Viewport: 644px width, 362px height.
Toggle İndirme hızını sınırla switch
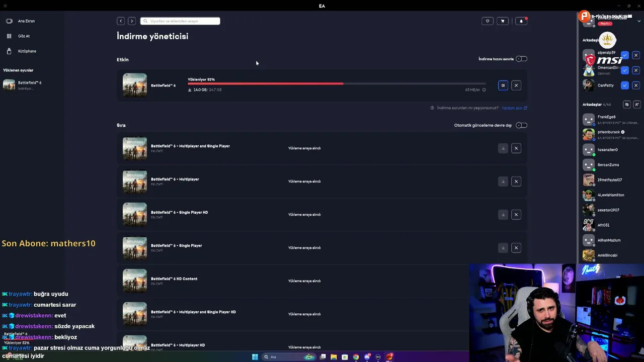click(521, 59)
